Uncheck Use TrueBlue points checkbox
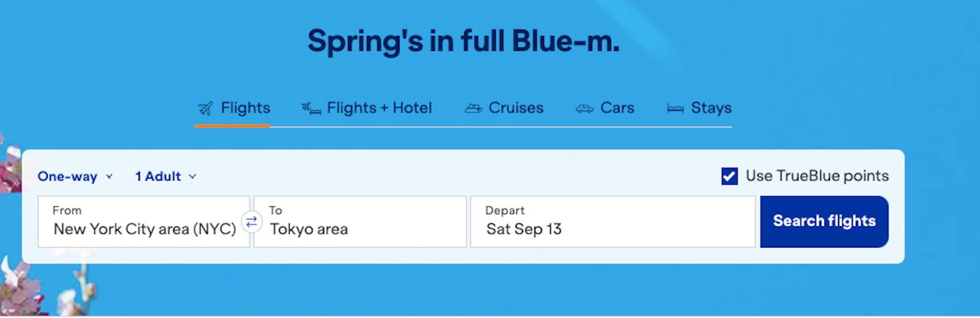Image resolution: width=980 pixels, height=318 pixels. (729, 176)
